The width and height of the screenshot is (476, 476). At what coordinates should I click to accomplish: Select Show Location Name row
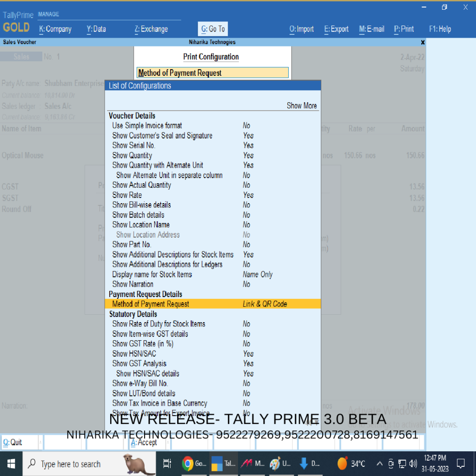[x=212, y=225]
